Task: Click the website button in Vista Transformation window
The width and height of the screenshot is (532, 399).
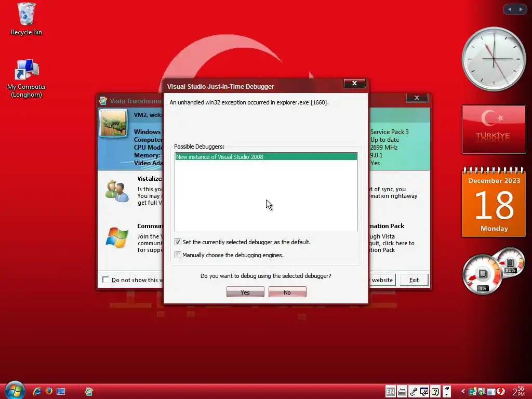Action: tap(382, 280)
